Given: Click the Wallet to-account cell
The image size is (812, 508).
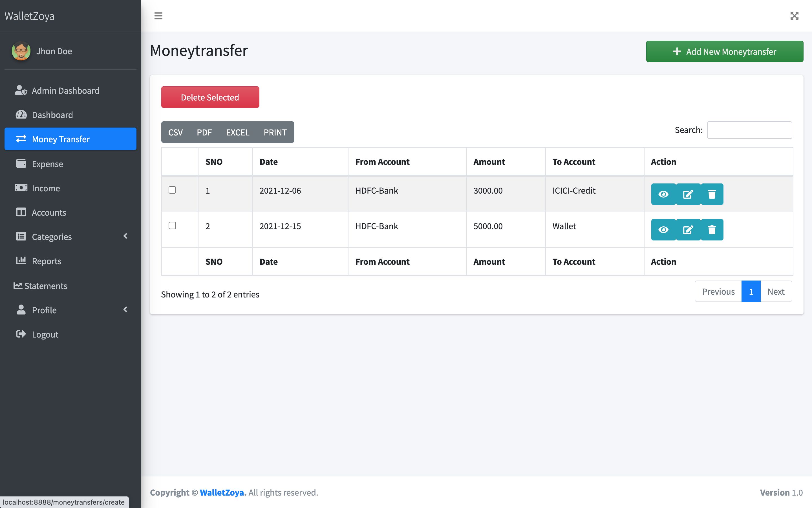Looking at the screenshot, I should pyautogui.click(x=595, y=229).
